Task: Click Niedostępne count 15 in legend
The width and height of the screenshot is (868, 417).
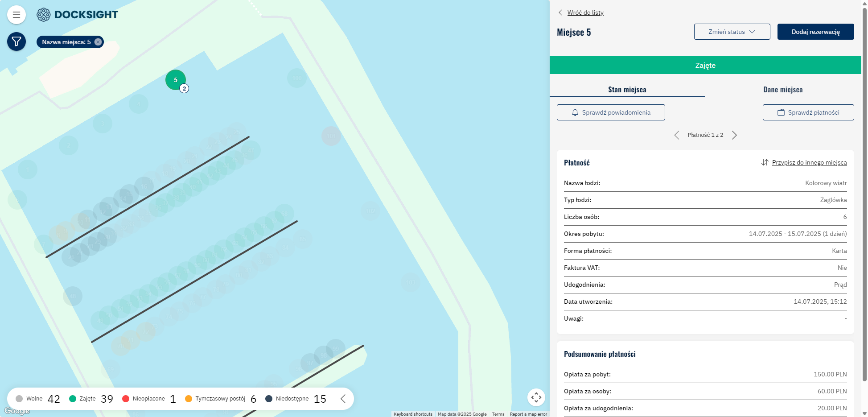Action: click(320, 399)
